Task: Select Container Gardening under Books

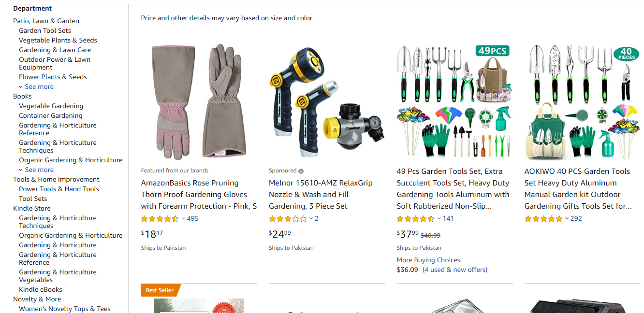Action: tap(51, 115)
